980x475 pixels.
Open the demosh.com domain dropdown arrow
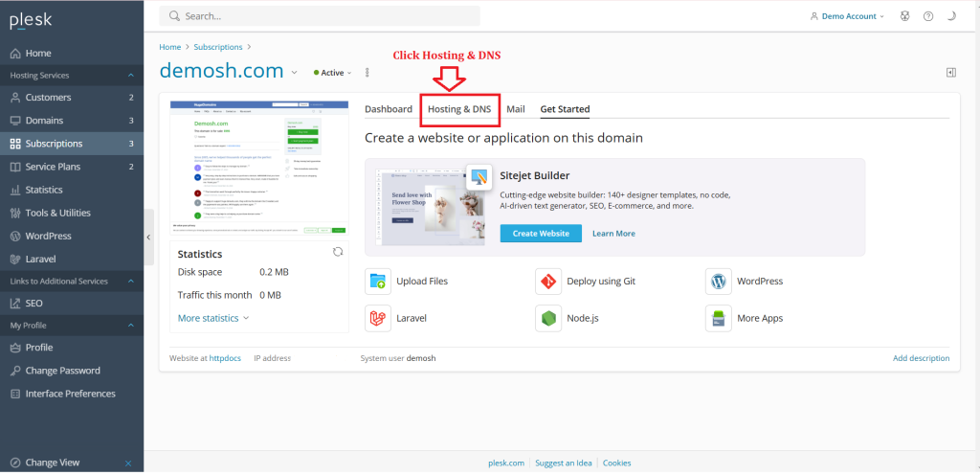(x=295, y=73)
